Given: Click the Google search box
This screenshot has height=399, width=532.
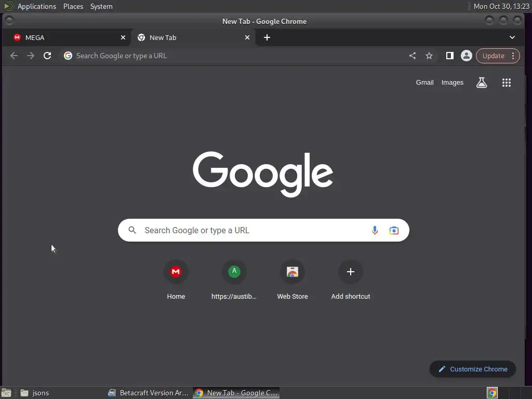Looking at the screenshot, I should pos(263,230).
